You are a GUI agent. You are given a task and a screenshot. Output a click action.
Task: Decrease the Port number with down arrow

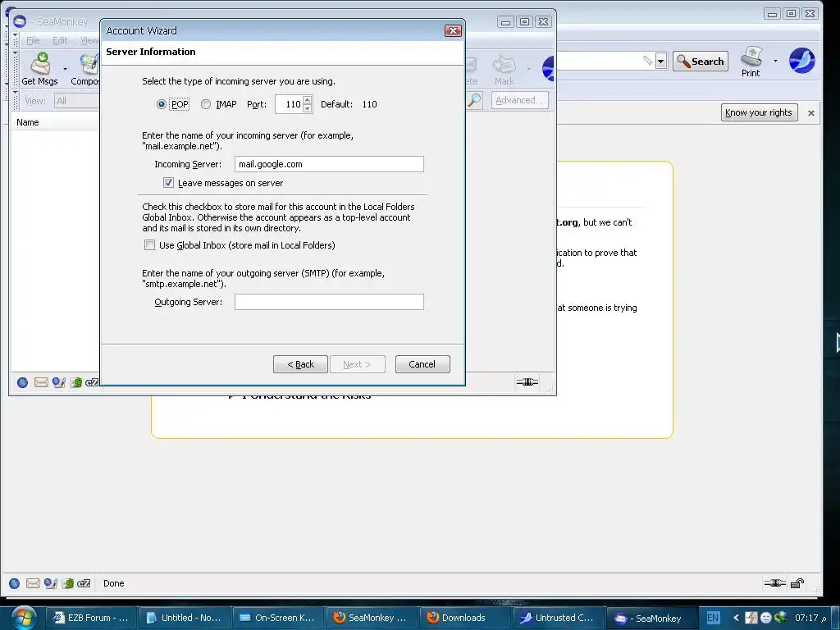[x=307, y=108]
